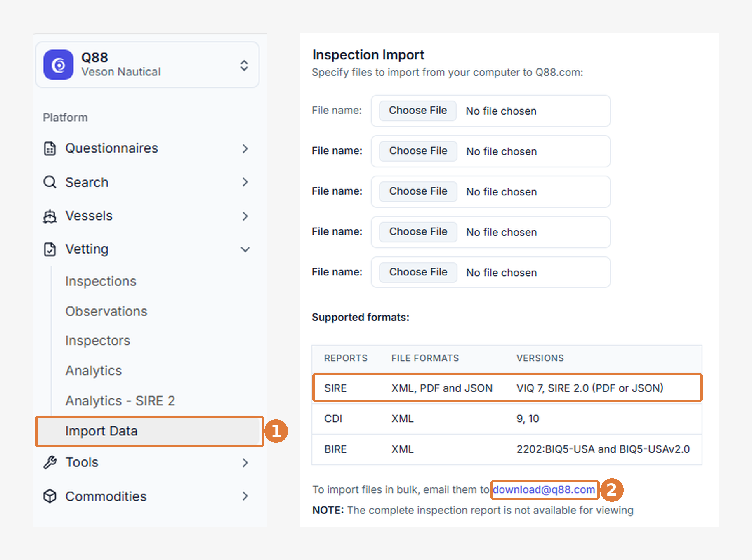752x560 pixels.
Task: Click the Q88 logo icon
Action: (59, 65)
